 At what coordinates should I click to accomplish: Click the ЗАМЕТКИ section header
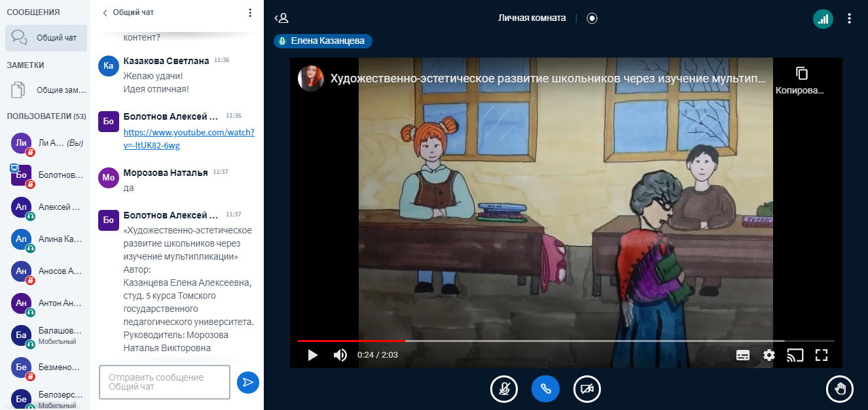click(26, 65)
